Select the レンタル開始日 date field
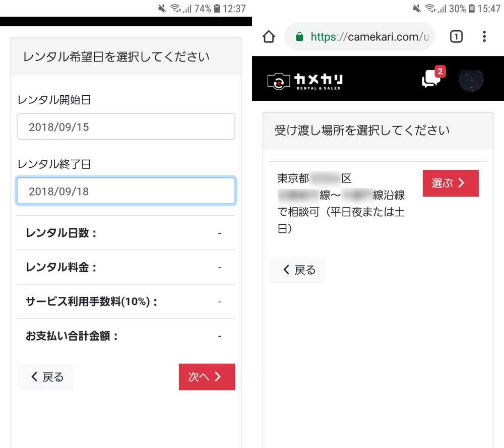 click(126, 126)
